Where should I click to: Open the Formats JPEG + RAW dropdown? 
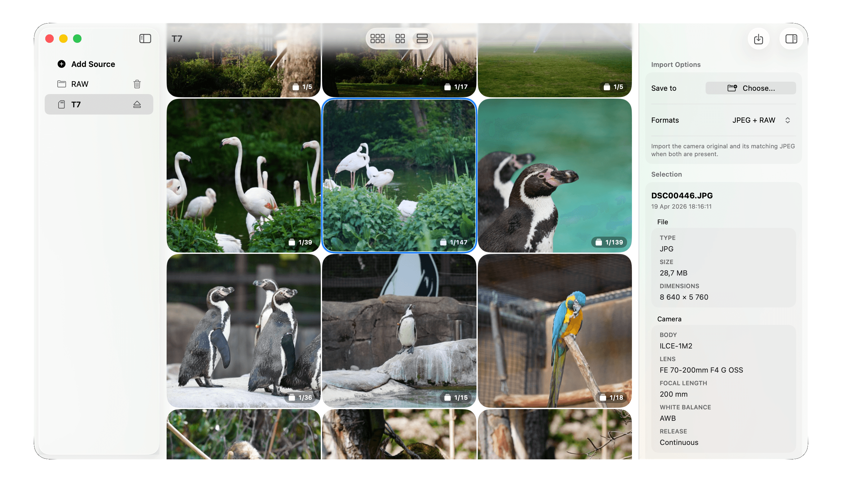point(754,120)
